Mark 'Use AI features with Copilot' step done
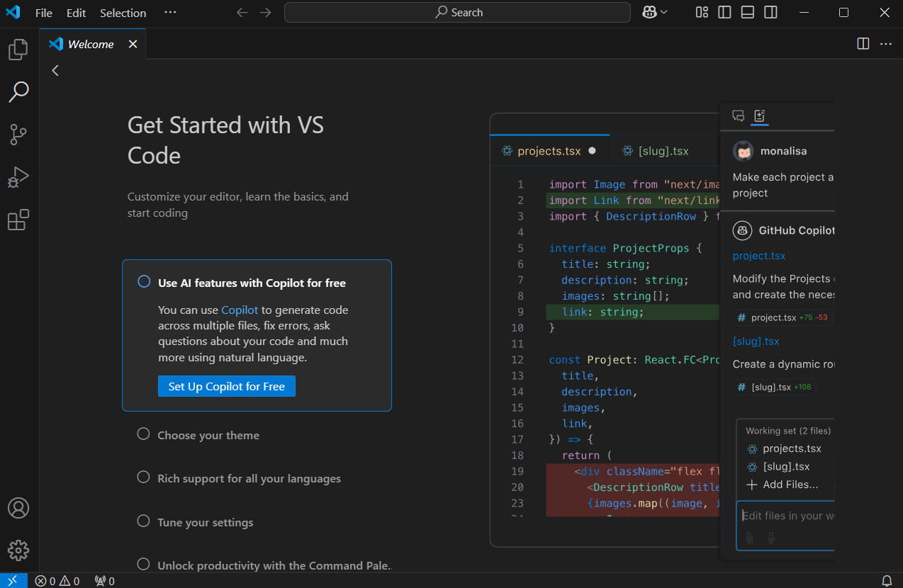This screenshot has height=588, width=903. coord(144,281)
